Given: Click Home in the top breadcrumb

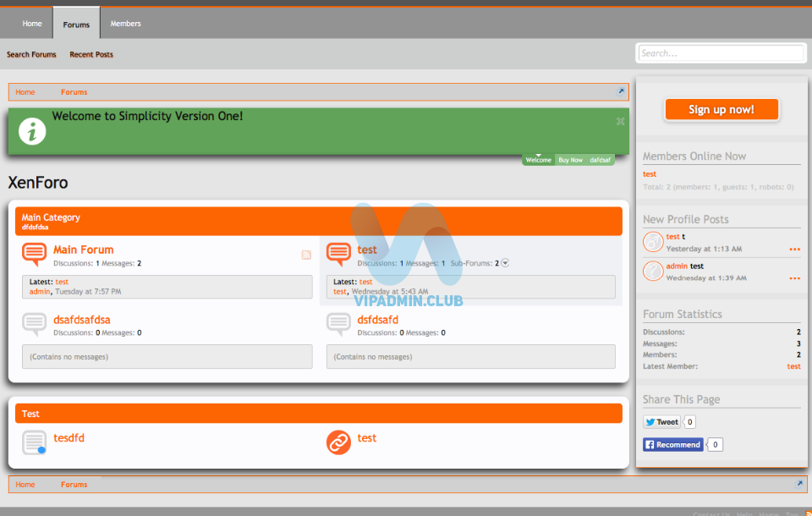Looking at the screenshot, I should pos(25,92).
